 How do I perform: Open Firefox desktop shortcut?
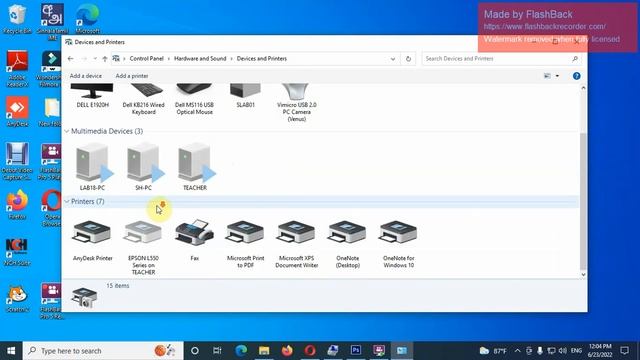17,205
